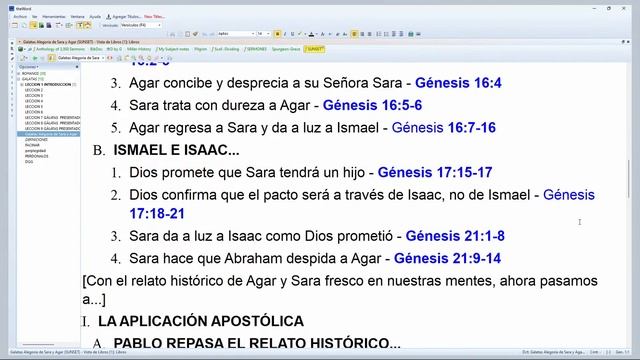Screen dimensions: 640x360
Task: Select LECCION 4 in the tree
Action: [x=33, y=101]
